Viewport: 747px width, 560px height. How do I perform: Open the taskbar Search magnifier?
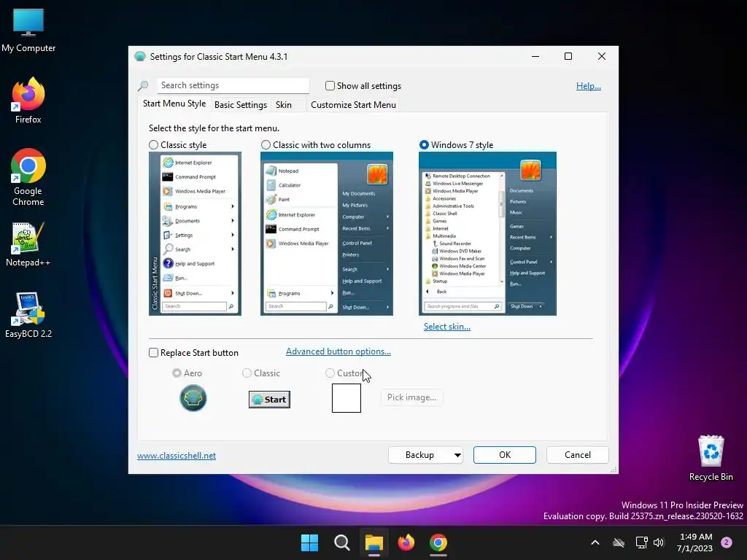342,542
